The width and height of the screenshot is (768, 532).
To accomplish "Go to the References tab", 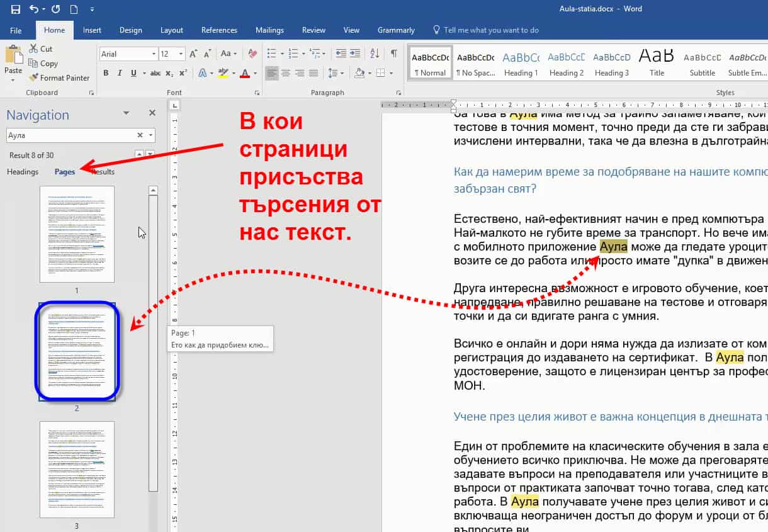I will [x=219, y=30].
